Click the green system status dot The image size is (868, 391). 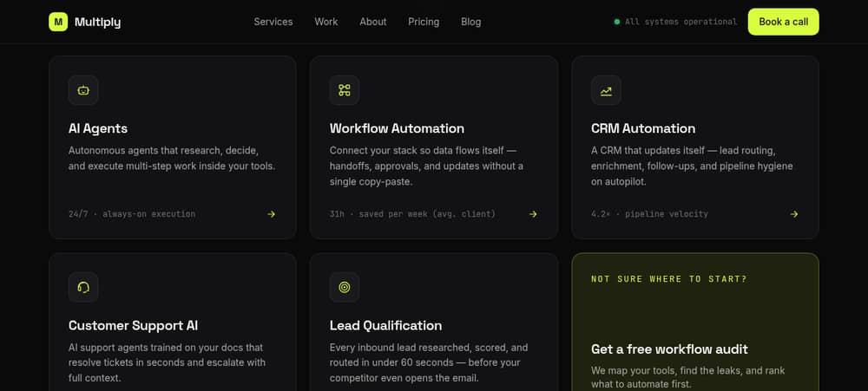tap(616, 23)
